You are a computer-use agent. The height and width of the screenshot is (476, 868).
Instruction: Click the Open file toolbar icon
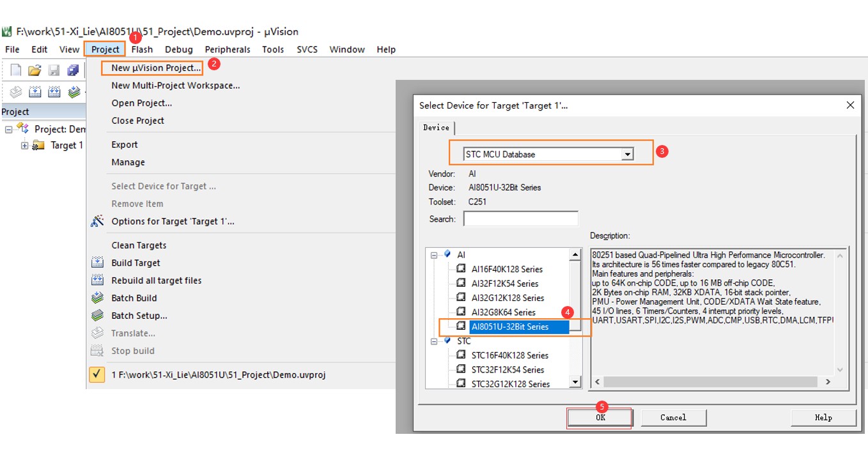click(x=35, y=70)
